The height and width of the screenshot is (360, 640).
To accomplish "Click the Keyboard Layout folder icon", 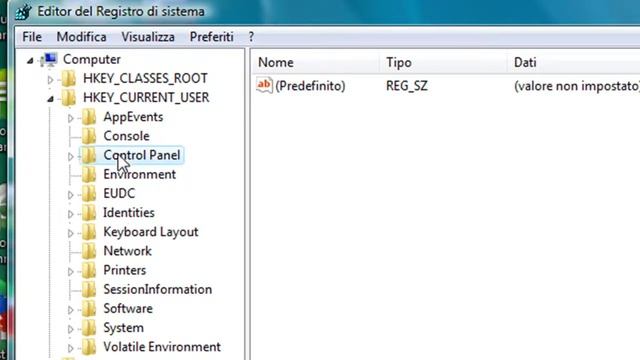I will [x=89, y=232].
